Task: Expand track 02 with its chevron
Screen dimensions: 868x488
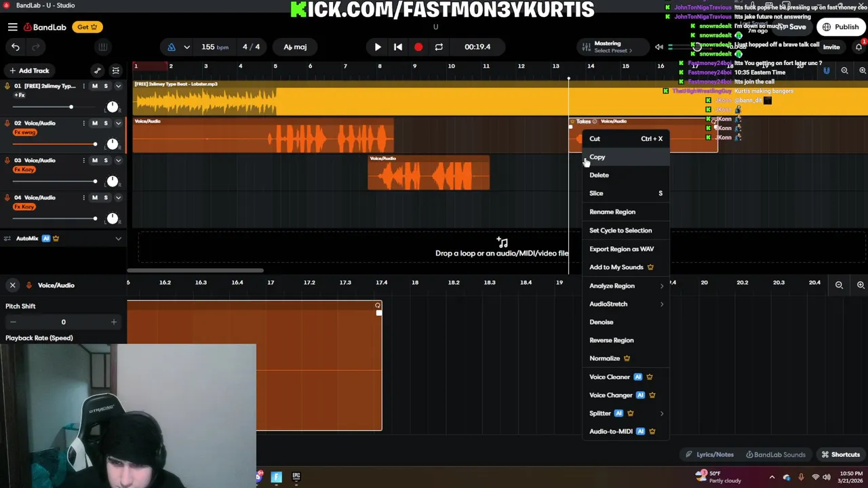Action: tap(118, 123)
